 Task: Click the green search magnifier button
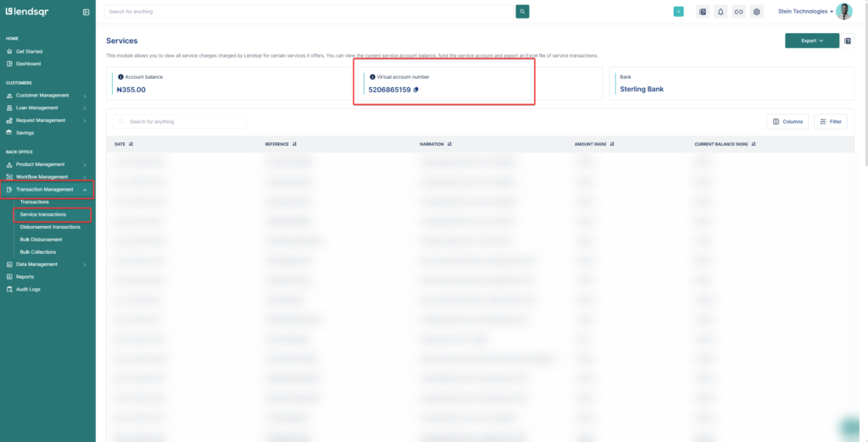click(x=522, y=12)
